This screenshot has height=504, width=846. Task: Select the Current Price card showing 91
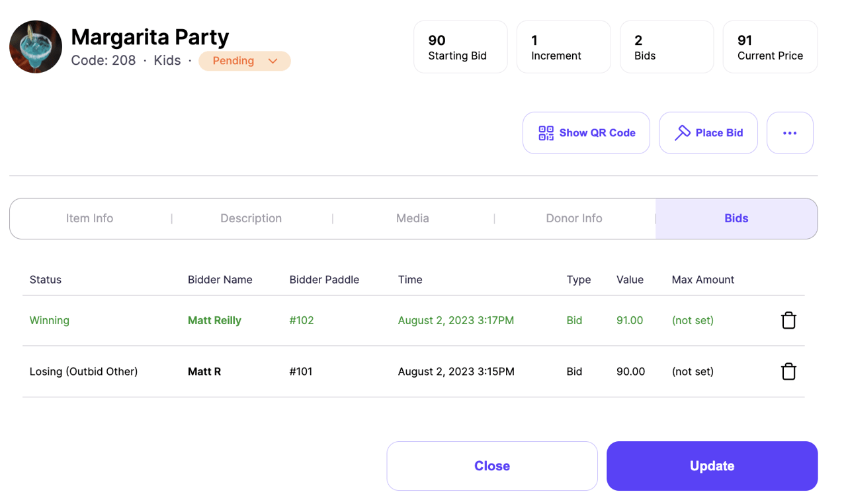coord(769,46)
